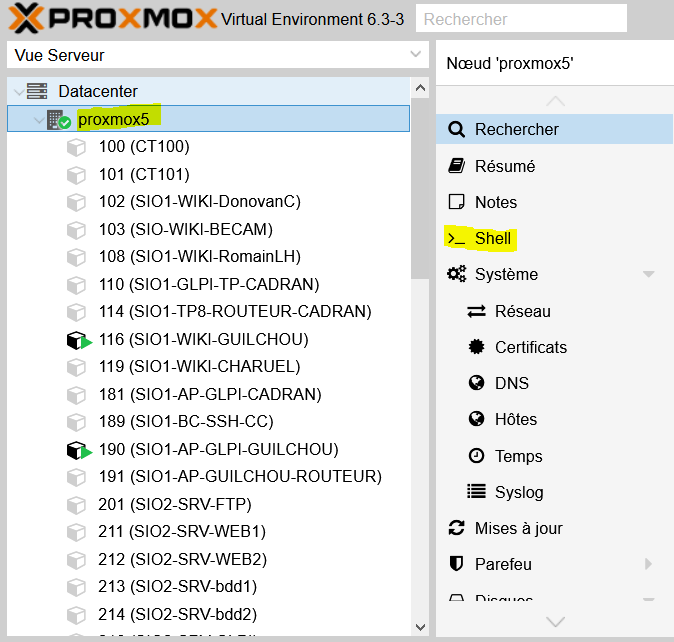Click the Rechercher search field

coord(520,19)
